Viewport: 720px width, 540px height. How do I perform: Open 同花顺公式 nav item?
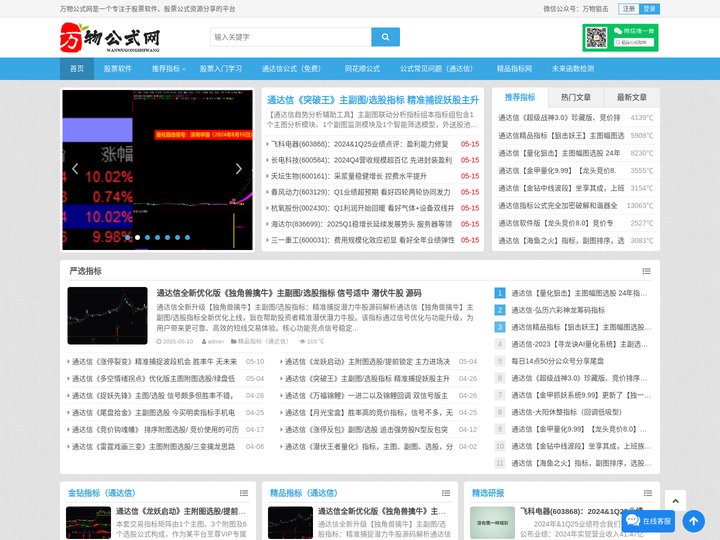(x=362, y=69)
